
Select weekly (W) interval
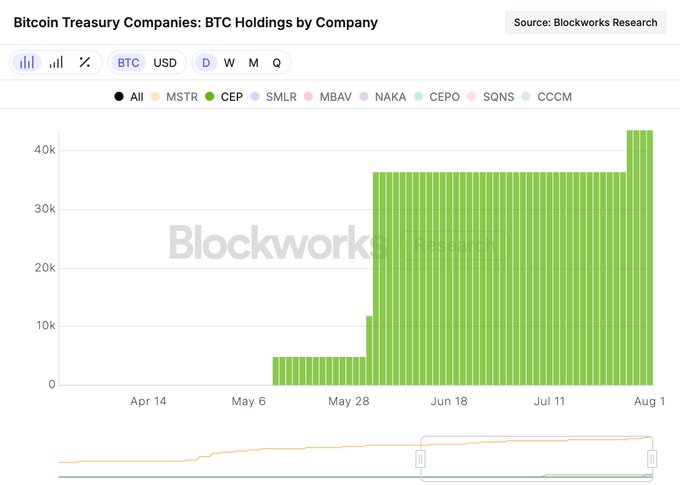coord(229,63)
